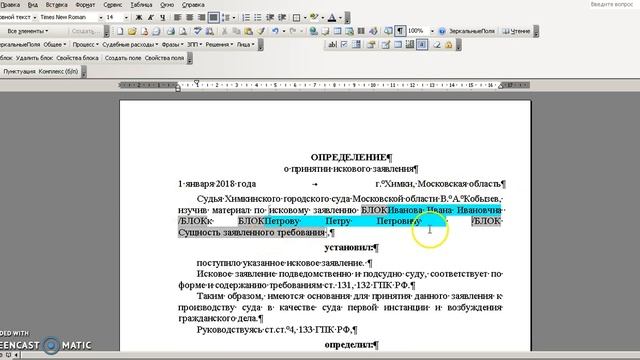Insert a hyperlink
This screenshot has height=360, width=640.
click(313, 31)
